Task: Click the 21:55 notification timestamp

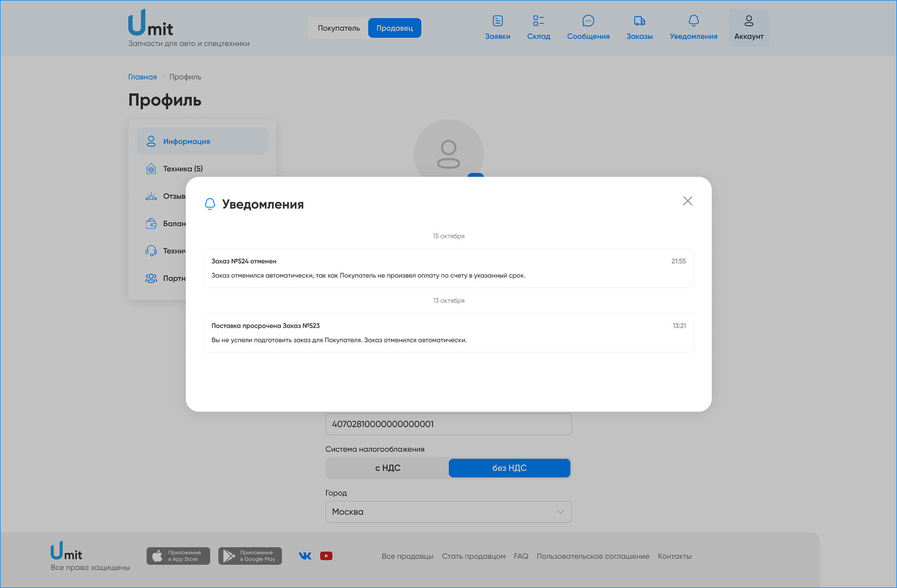Action: pos(679,261)
